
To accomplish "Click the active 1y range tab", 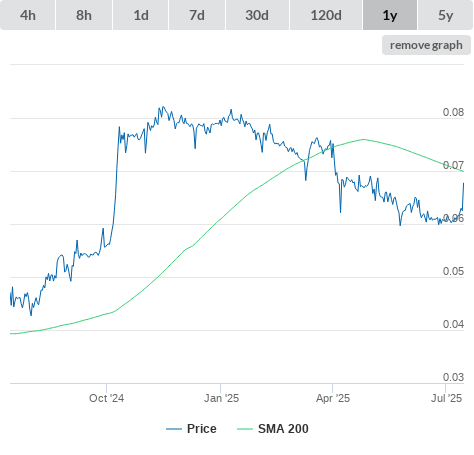I will 390,15.
